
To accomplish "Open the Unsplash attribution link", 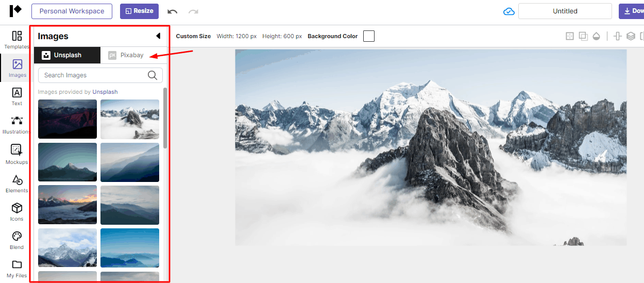I will [105, 92].
